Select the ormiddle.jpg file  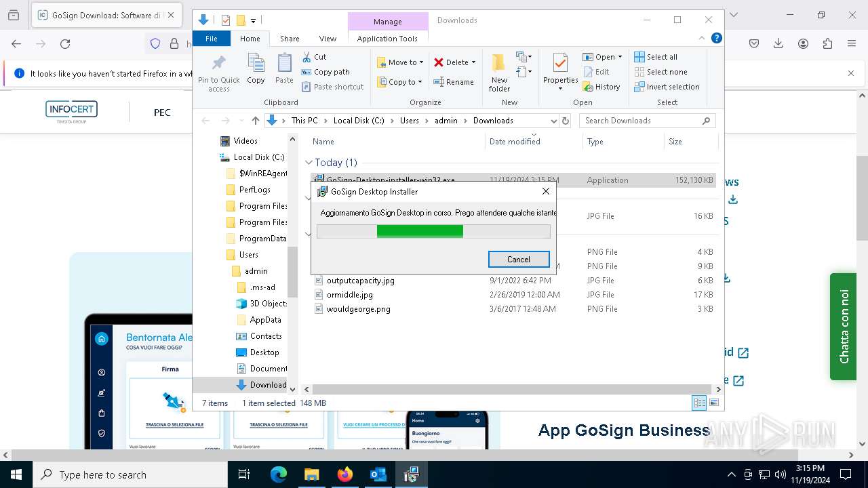pos(350,295)
